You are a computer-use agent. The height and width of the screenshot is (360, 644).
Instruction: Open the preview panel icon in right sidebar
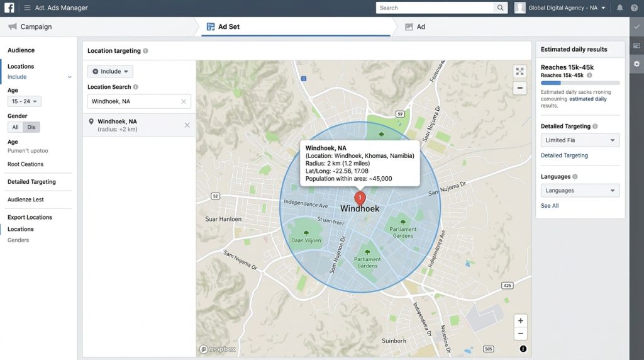(636, 45)
